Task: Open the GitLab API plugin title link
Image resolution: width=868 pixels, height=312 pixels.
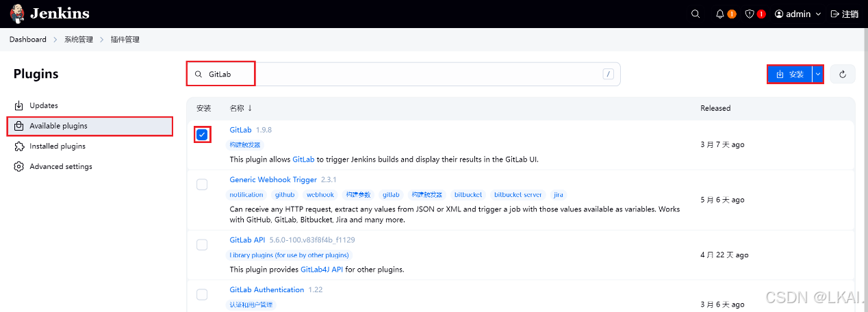Action: click(x=247, y=239)
